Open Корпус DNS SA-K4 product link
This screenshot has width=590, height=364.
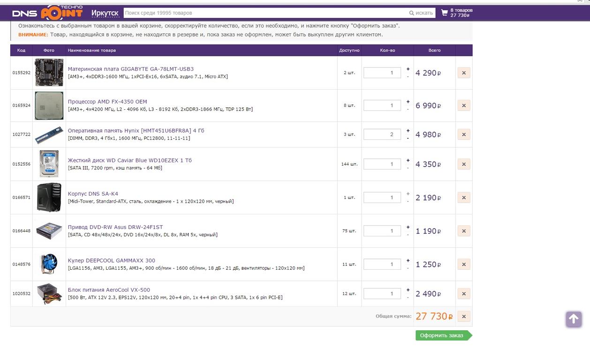(93, 194)
